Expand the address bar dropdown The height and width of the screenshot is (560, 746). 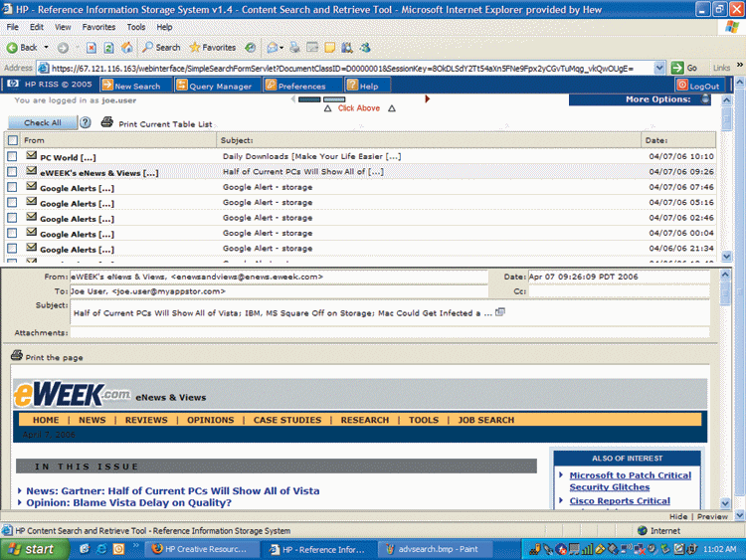(x=658, y=68)
